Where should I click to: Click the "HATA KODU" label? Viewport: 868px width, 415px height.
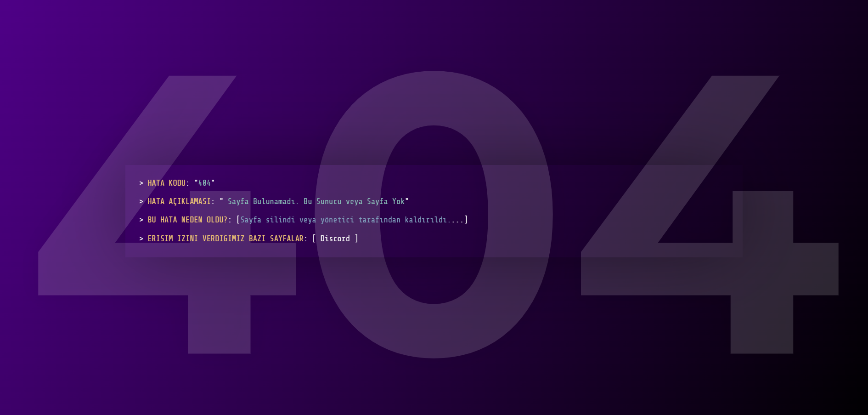coord(166,183)
